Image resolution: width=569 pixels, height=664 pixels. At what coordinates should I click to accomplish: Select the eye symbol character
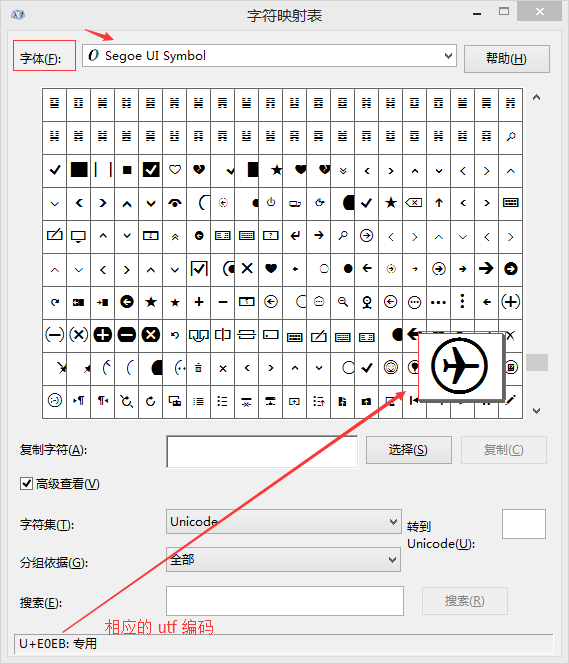[174, 203]
